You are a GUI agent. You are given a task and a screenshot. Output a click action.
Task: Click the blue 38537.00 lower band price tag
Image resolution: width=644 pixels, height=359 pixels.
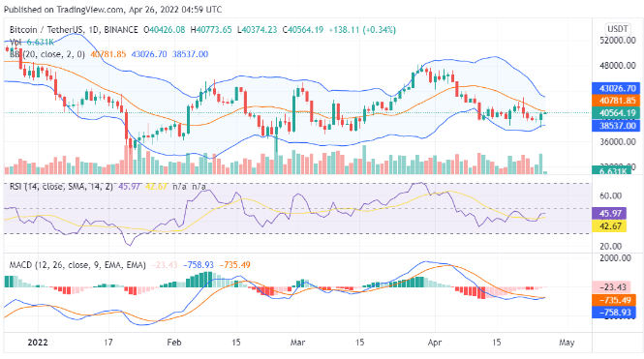[x=616, y=126]
